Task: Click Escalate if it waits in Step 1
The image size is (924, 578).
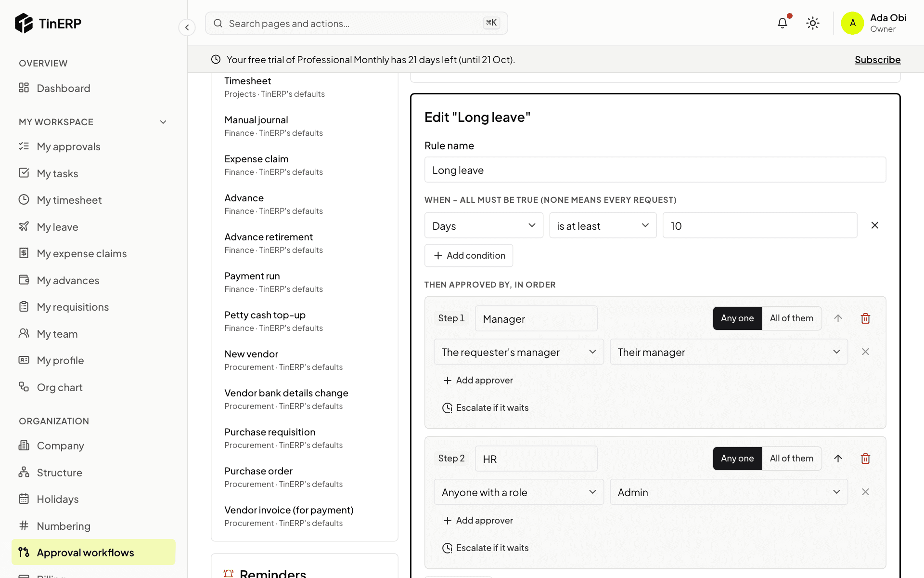Action: 485,408
